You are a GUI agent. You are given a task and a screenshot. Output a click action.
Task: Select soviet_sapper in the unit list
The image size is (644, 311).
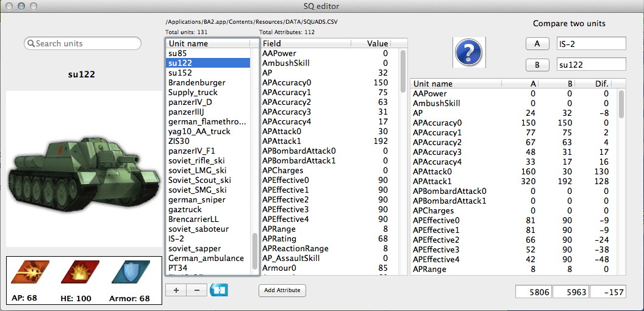[x=208, y=249]
